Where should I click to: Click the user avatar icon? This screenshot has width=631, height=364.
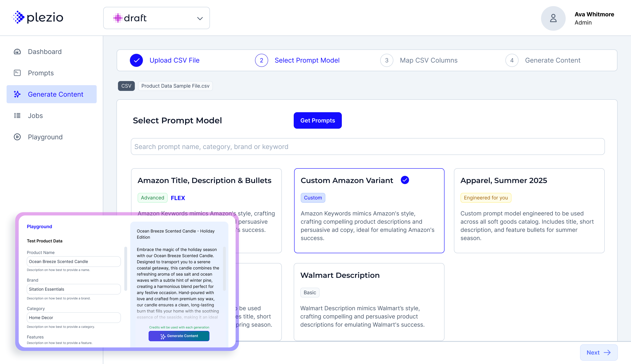(553, 18)
